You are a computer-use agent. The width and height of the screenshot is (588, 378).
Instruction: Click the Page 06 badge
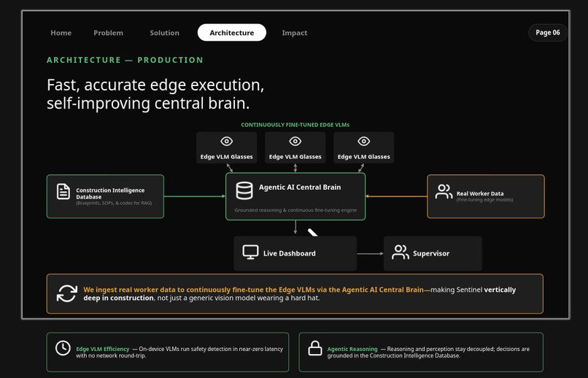tap(547, 33)
